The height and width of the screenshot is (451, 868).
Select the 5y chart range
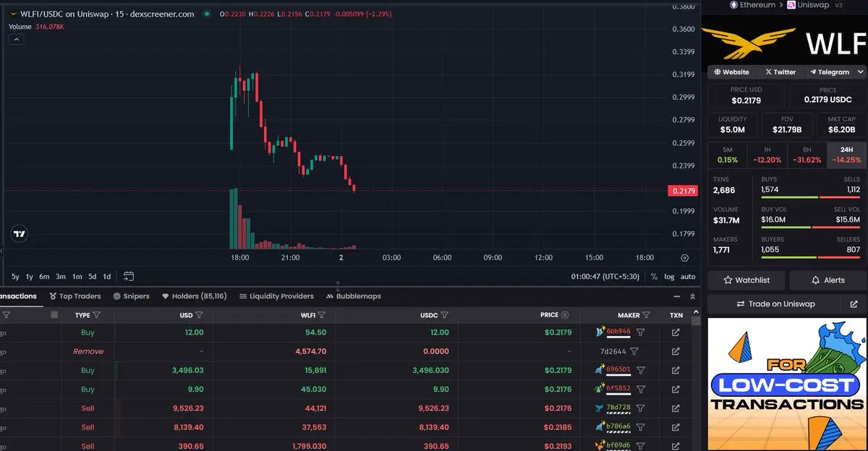[15, 276]
